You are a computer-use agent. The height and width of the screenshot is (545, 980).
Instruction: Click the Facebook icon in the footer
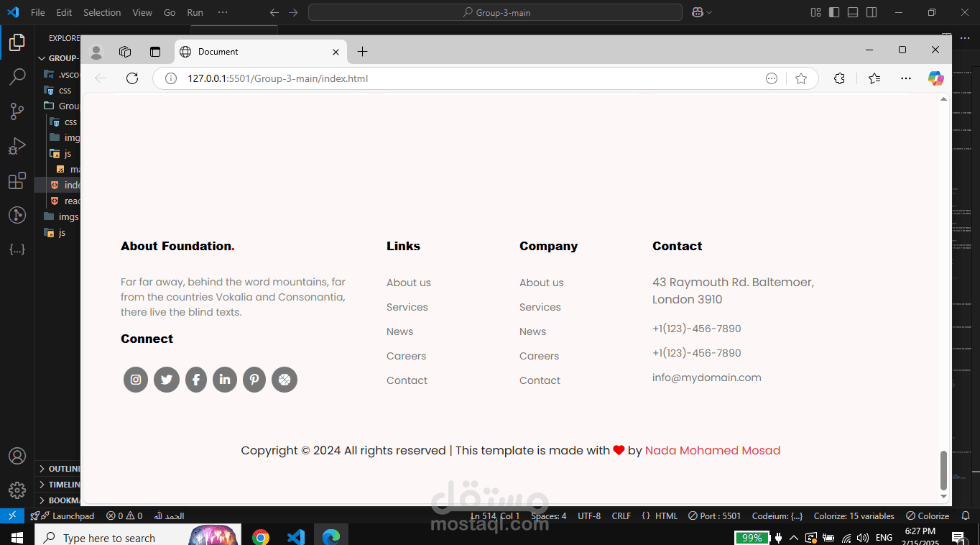[x=196, y=380]
